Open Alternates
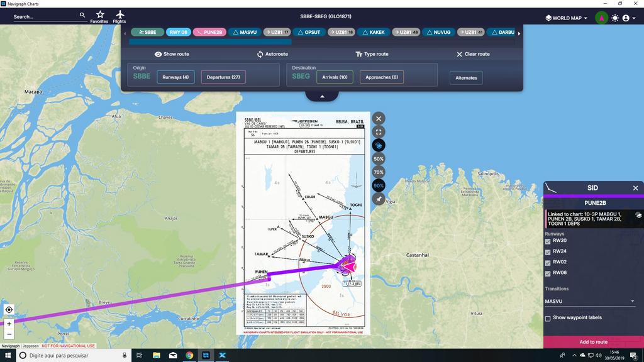Screen dimensions: 644x362 466,78
